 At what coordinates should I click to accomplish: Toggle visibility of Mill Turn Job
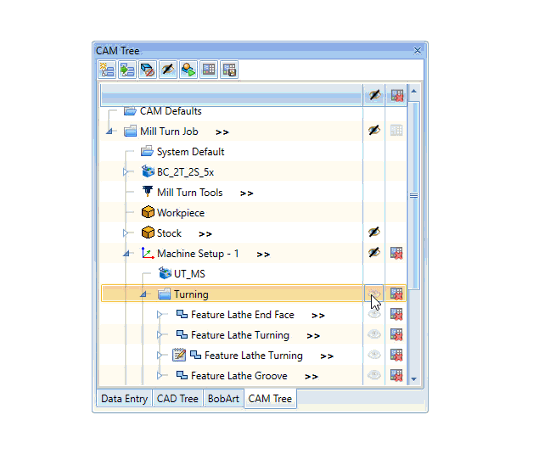coord(374,130)
